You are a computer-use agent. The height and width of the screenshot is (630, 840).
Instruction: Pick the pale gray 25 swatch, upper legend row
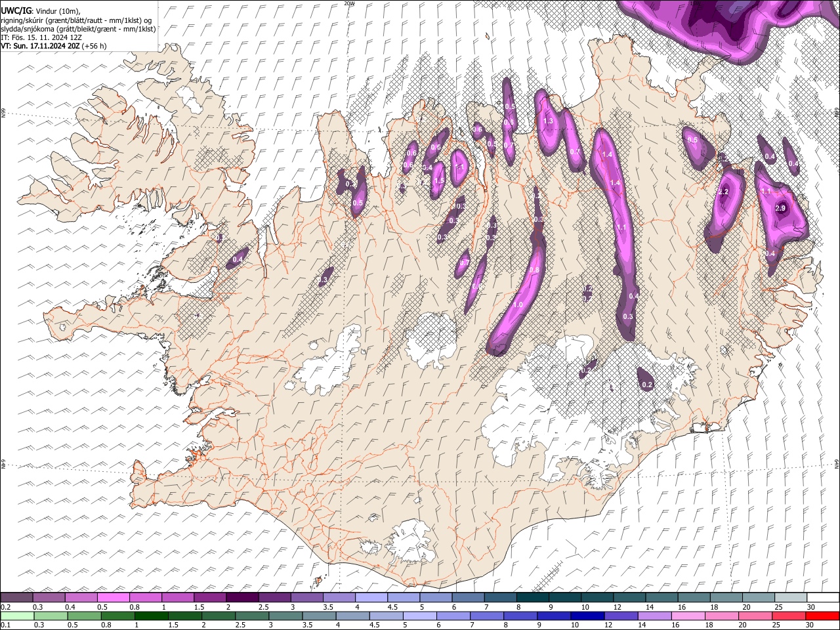pos(789,598)
